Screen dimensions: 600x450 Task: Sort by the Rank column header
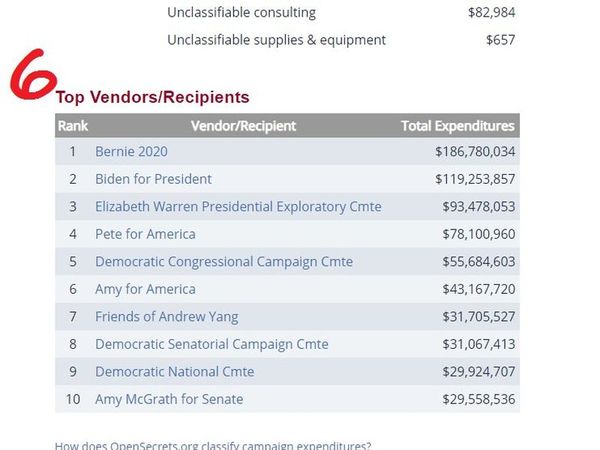(x=72, y=126)
